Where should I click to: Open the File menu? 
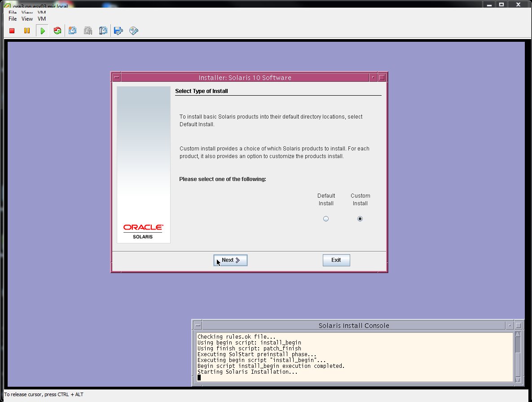[13, 19]
